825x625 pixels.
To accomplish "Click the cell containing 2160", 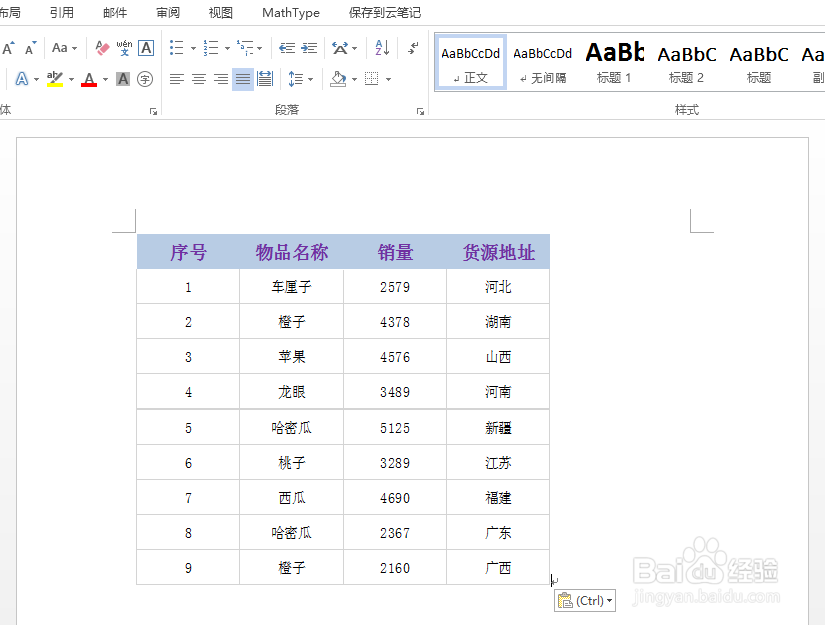I will click(x=395, y=568).
